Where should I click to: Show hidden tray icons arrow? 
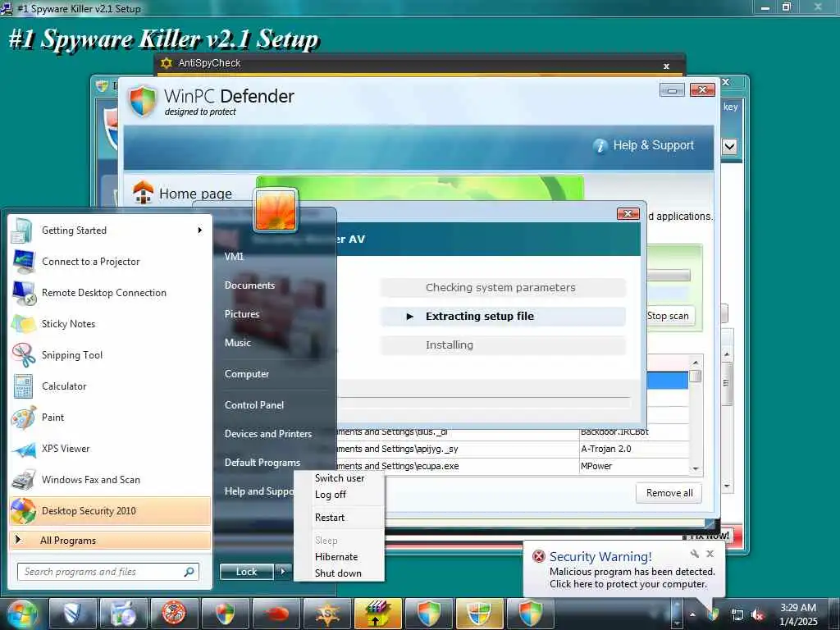692,615
